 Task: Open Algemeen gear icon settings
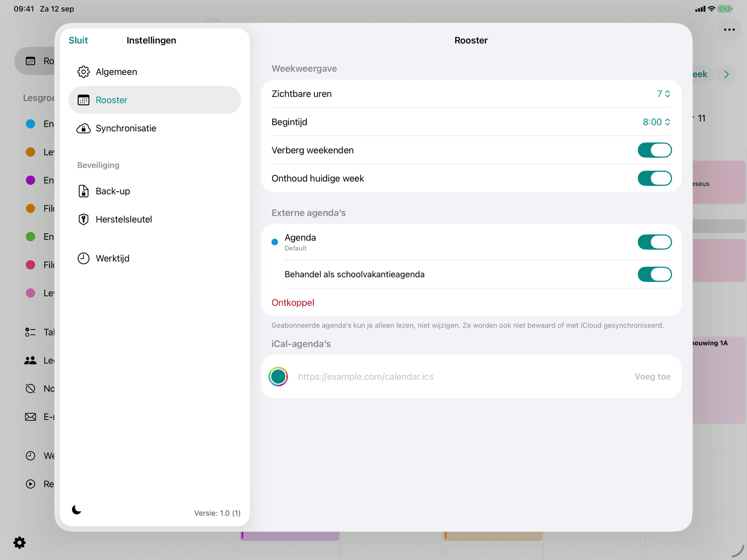[84, 72]
